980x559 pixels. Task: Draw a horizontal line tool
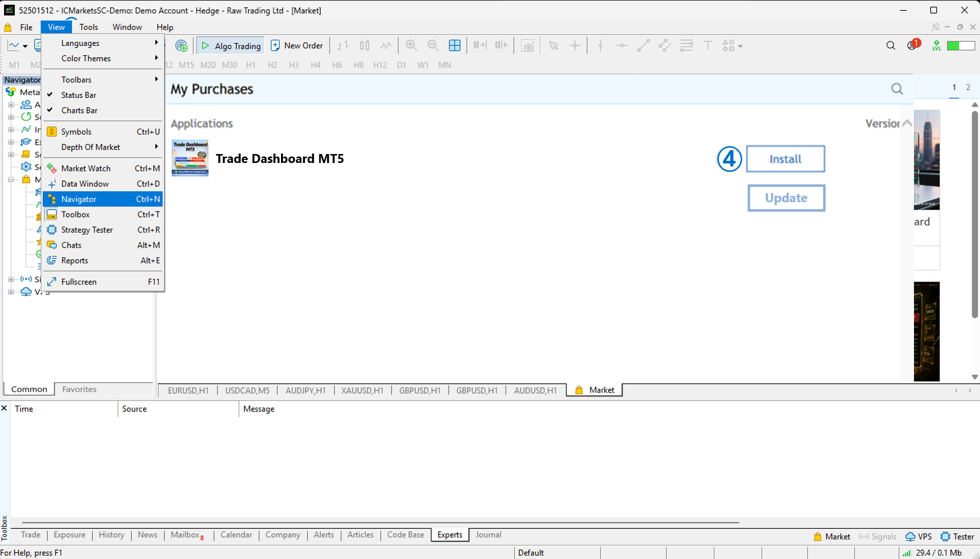coord(622,46)
